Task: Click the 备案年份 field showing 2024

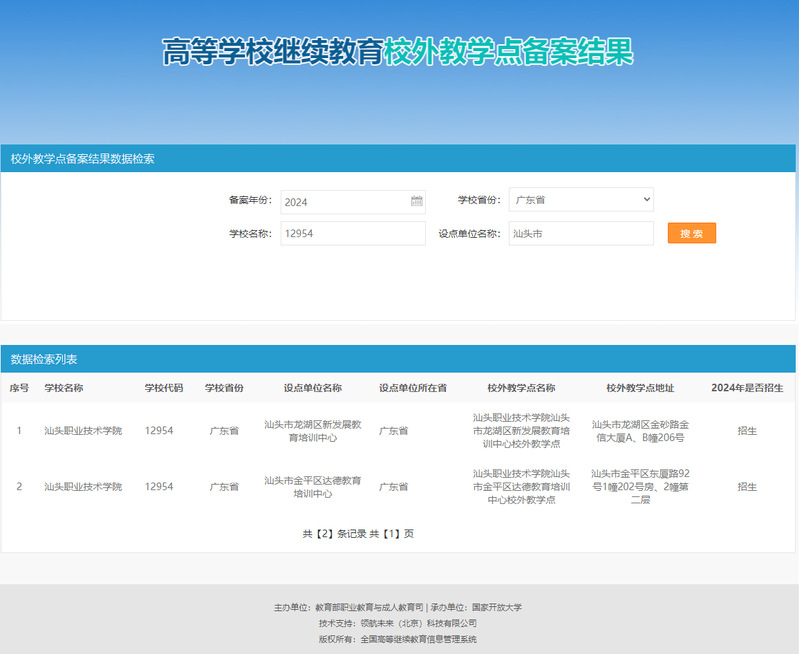Action: tap(345, 201)
